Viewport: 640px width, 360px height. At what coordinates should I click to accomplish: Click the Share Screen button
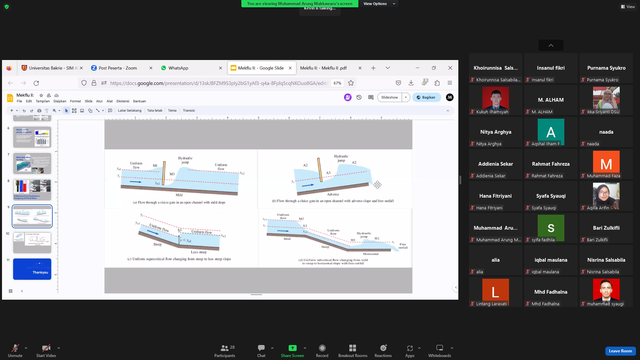[x=292, y=350]
